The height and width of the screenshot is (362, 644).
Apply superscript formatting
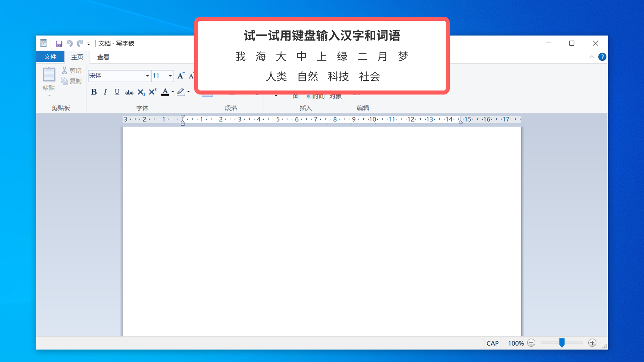[x=153, y=92]
